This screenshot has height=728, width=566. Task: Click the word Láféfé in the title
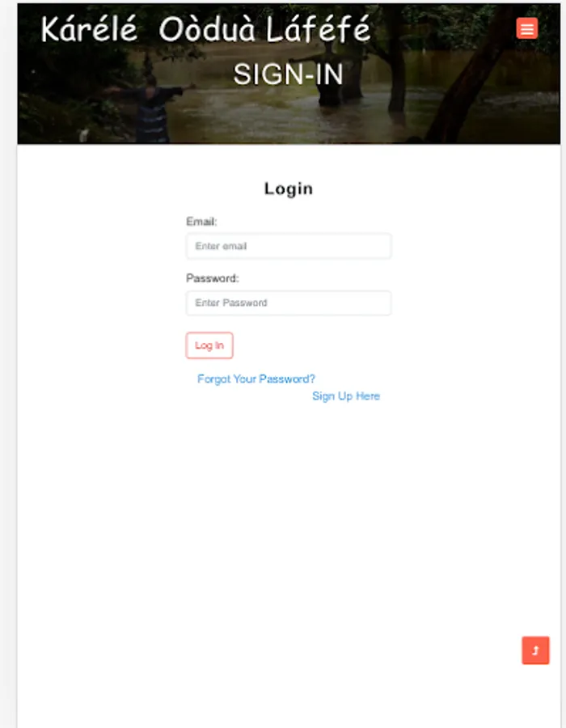[319, 29]
